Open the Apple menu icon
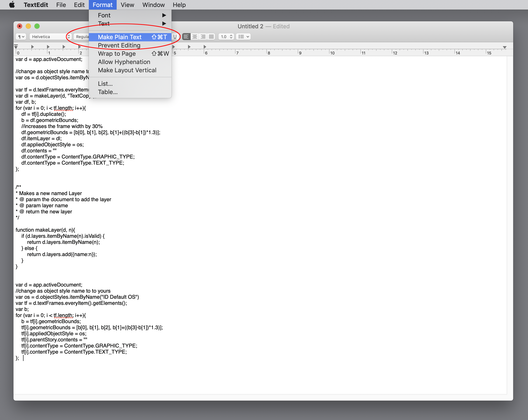Viewport: 528px width, 420px height. (x=12, y=5)
